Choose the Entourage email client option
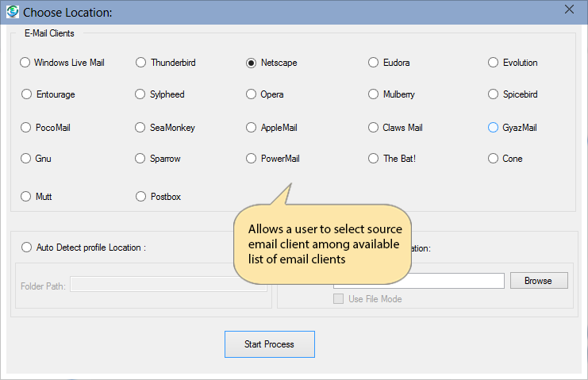 26,94
